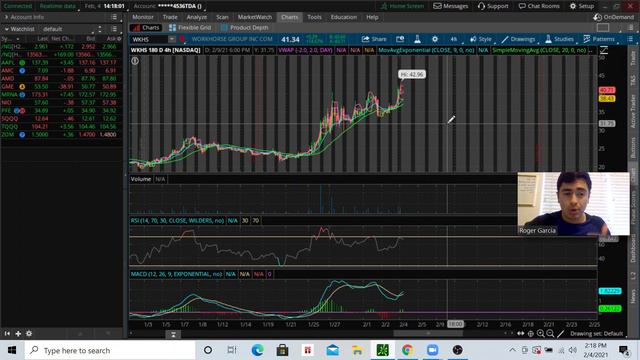Switch to the Monitor main tab
The height and width of the screenshot is (360, 640).
(x=143, y=17)
